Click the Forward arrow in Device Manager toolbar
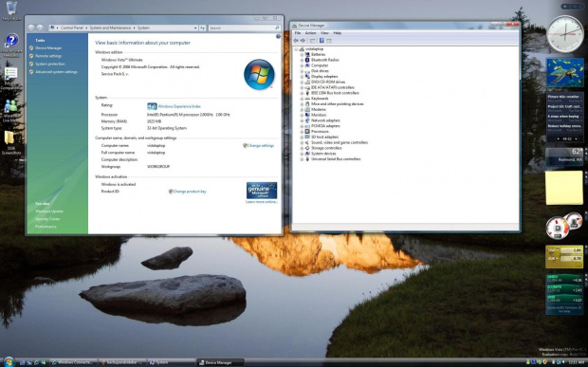588x367 pixels. coord(303,41)
